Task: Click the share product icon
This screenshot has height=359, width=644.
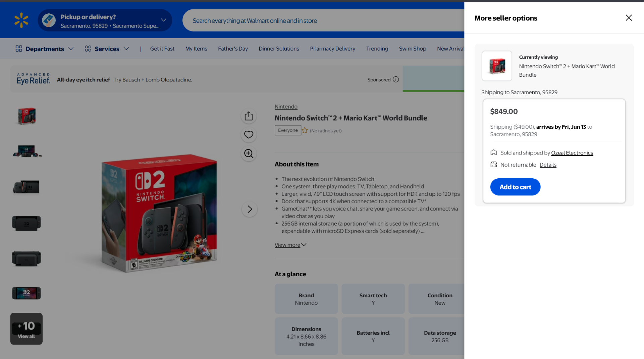Action: (x=249, y=116)
